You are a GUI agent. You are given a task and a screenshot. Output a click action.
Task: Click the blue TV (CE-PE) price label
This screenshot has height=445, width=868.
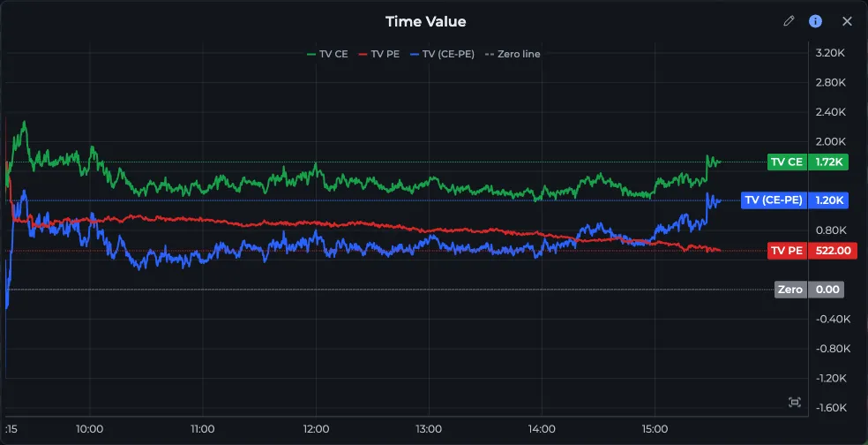point(774,200)
